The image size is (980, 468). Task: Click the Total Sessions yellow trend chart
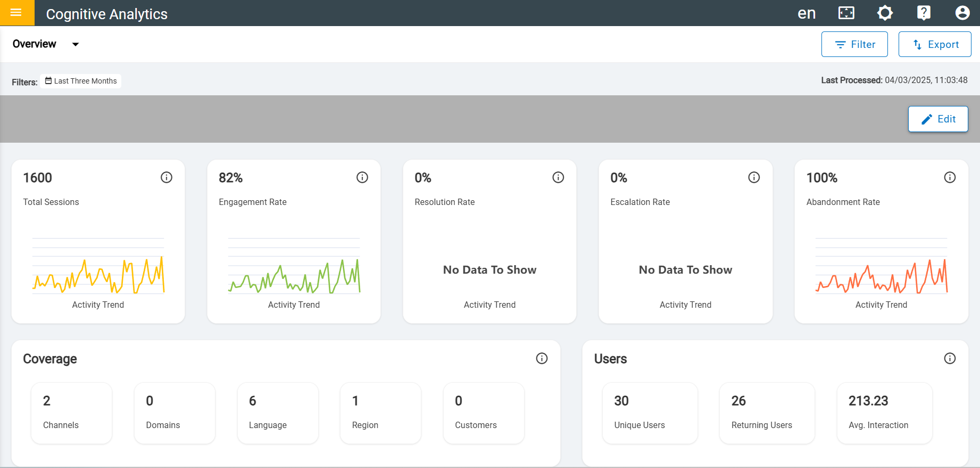coord(98,266)
